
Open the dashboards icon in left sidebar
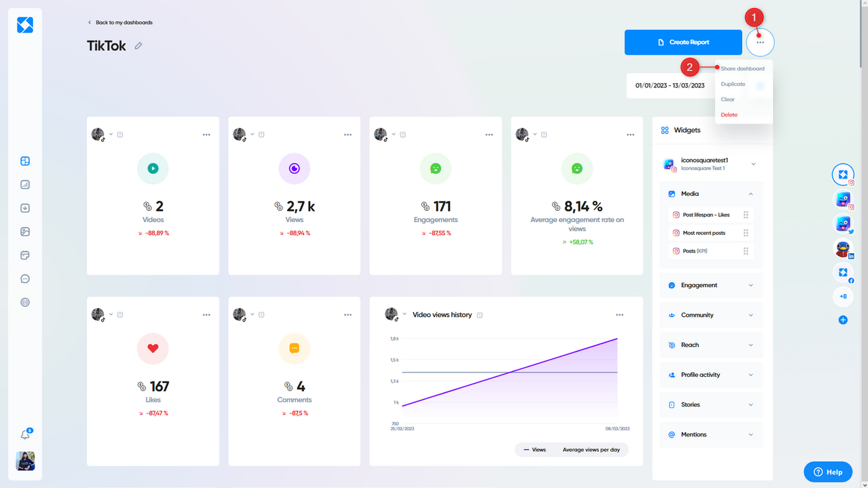[25, 161]
